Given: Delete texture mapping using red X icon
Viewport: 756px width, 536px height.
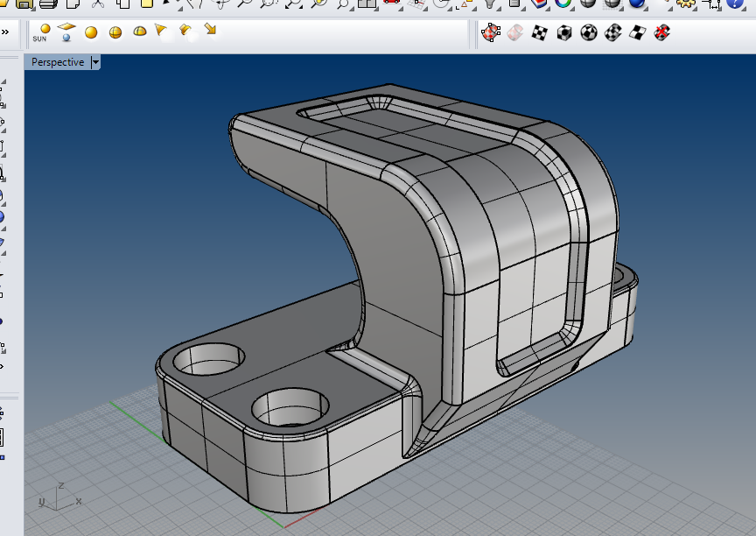Looking at the screenshot, I should (663, 33).
